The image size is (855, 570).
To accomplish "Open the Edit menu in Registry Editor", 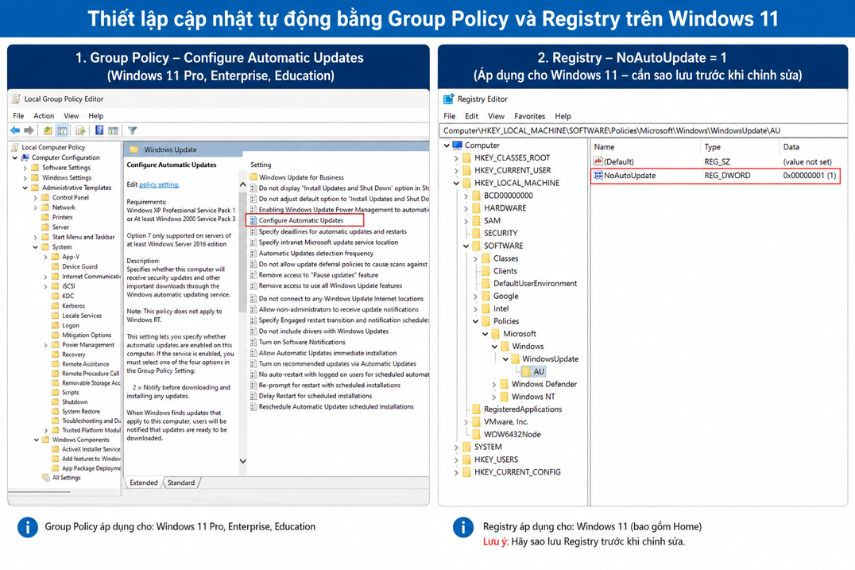I will [472, 116].
